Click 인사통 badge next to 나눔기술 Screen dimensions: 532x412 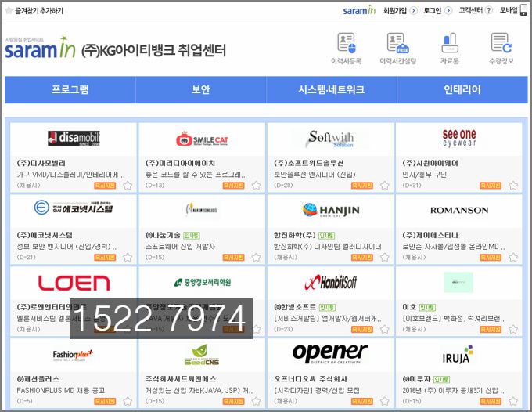192,236
